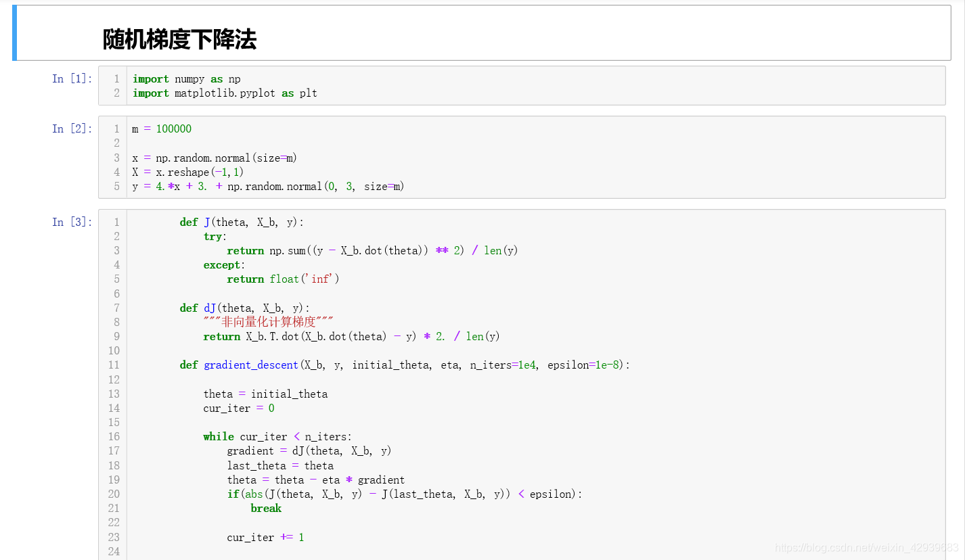Place cursor on 'import numpy as np' line
965x560 pixels.
coord(187,79)
